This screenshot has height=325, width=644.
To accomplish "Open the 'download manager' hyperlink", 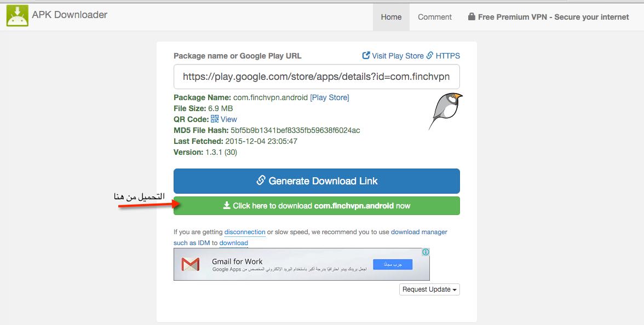I will click(x=419, y=232).
